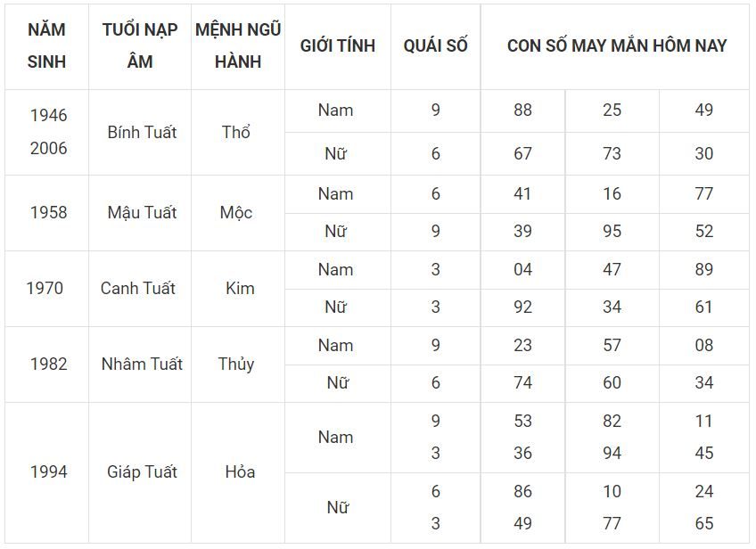
Task: Click the Mậu Tuất cell
Action: [x=142, y=212]
